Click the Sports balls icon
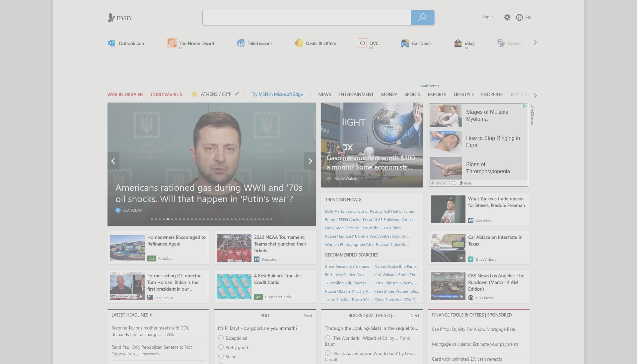The image size is (637, 364). [x=501, y=43]
